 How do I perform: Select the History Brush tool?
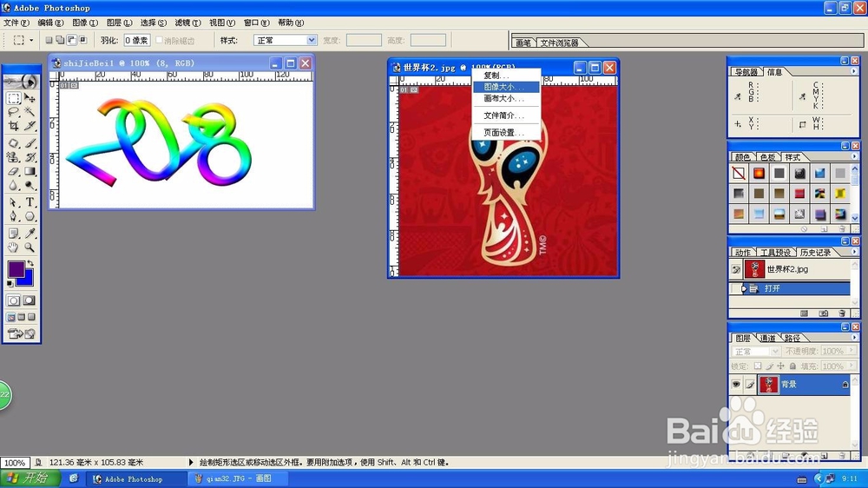30,157
